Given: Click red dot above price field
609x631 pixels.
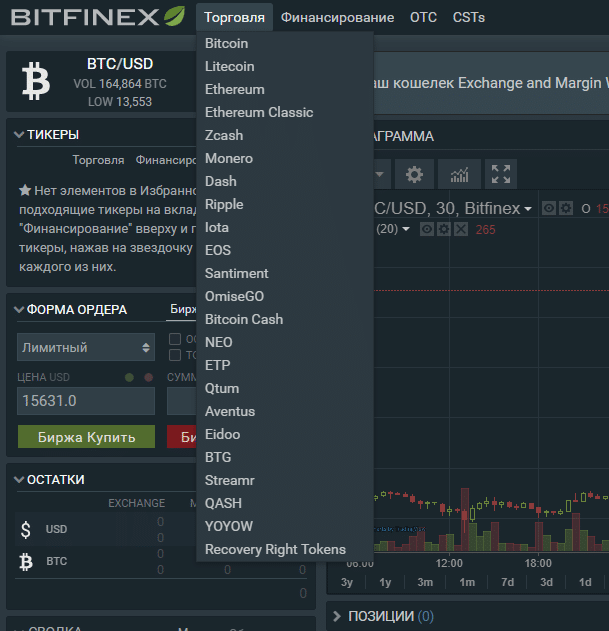Looking at the screenshot, I should (x=149, y=377).
